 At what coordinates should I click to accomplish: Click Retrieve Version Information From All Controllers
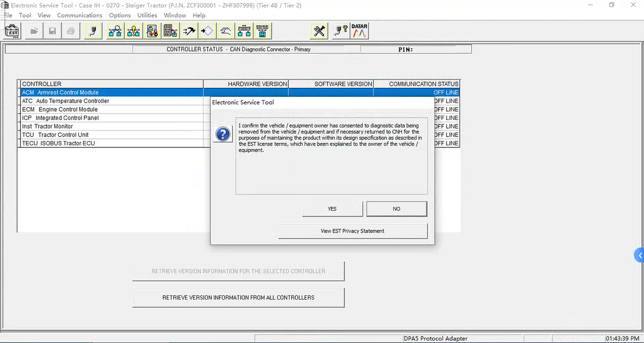pos(238,297)
